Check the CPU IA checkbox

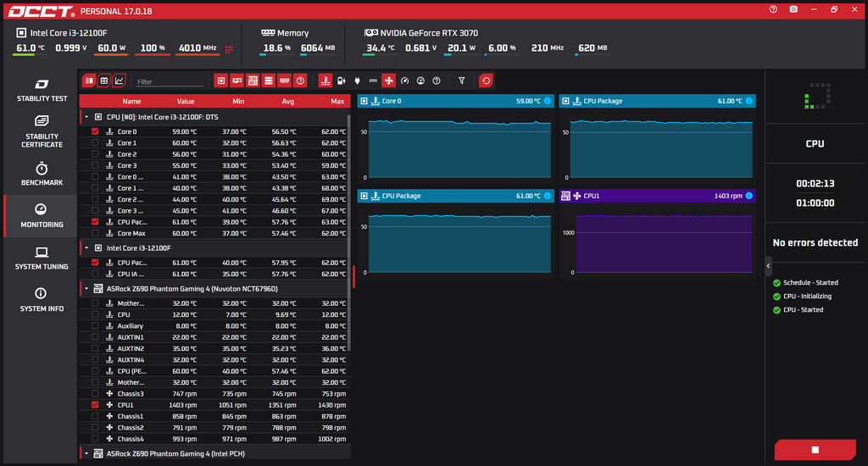pyautogui.click(x=95, y=274)
